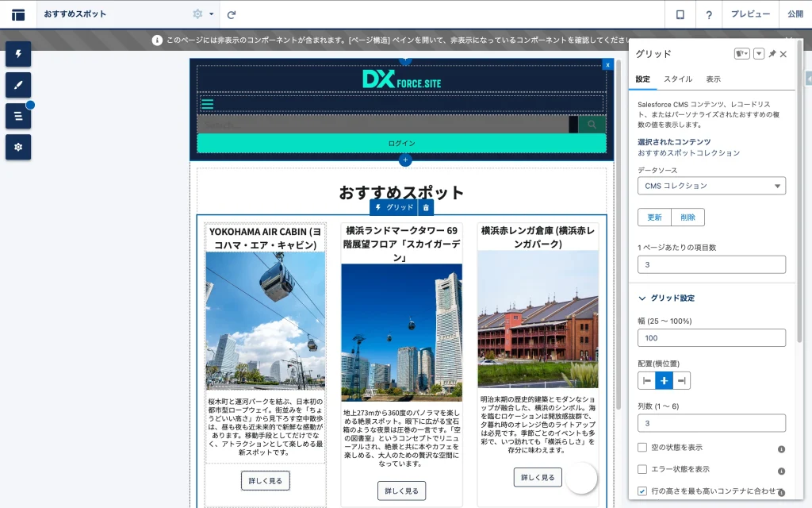Click the 列数 input field
The width and height of the screenshot is (812, 508).
point(711,424)
